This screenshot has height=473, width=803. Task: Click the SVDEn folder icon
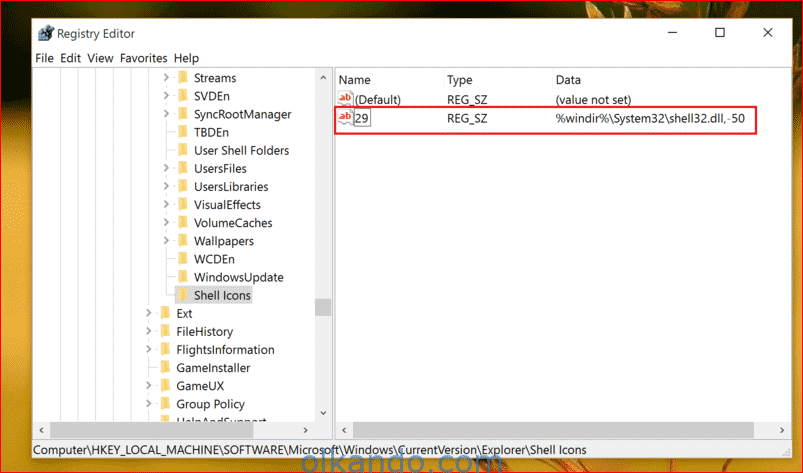pos(182,96)
